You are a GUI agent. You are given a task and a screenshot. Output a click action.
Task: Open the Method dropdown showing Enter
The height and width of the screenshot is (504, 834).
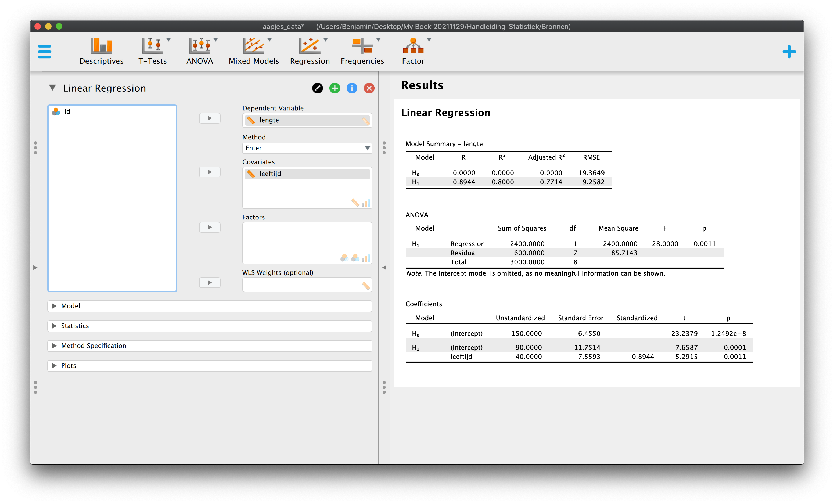click(307, 148)
